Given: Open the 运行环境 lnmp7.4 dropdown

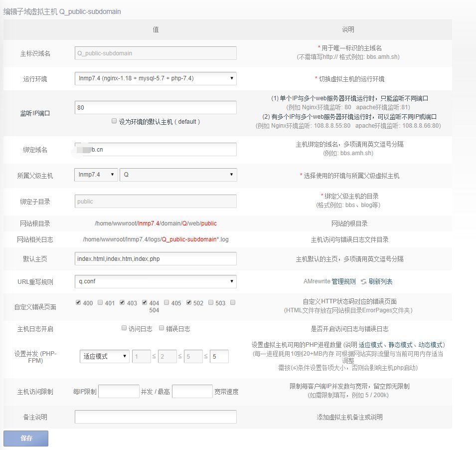Looking at the screenshot, I should tap(156, 78).
